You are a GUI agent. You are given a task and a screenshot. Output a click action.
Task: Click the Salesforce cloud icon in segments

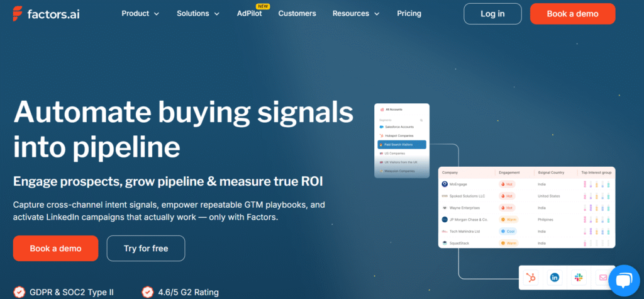382,127
